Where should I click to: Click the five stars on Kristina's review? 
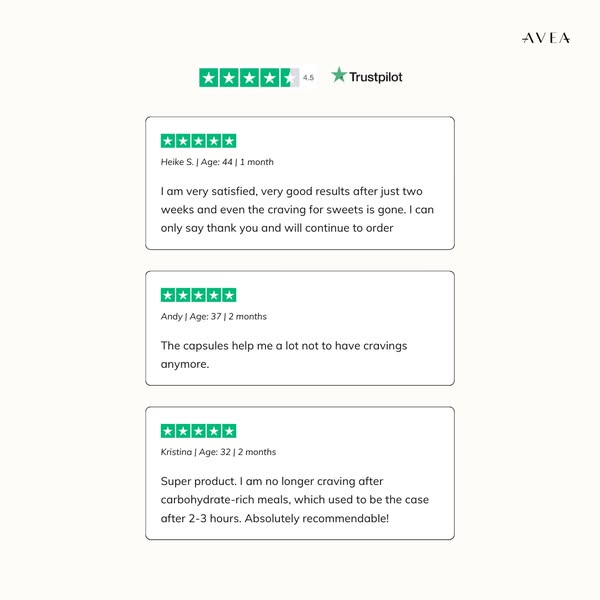pyautogui.click(x=198, y=431)
